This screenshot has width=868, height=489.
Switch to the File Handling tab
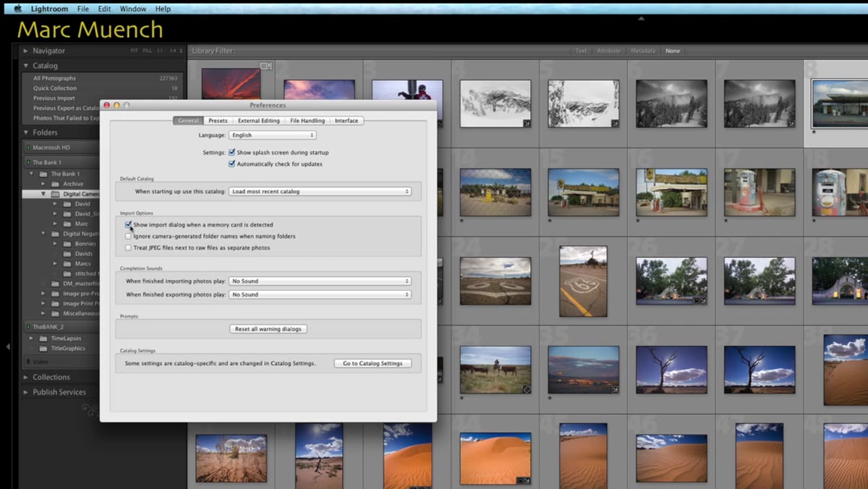click(307, 121)
